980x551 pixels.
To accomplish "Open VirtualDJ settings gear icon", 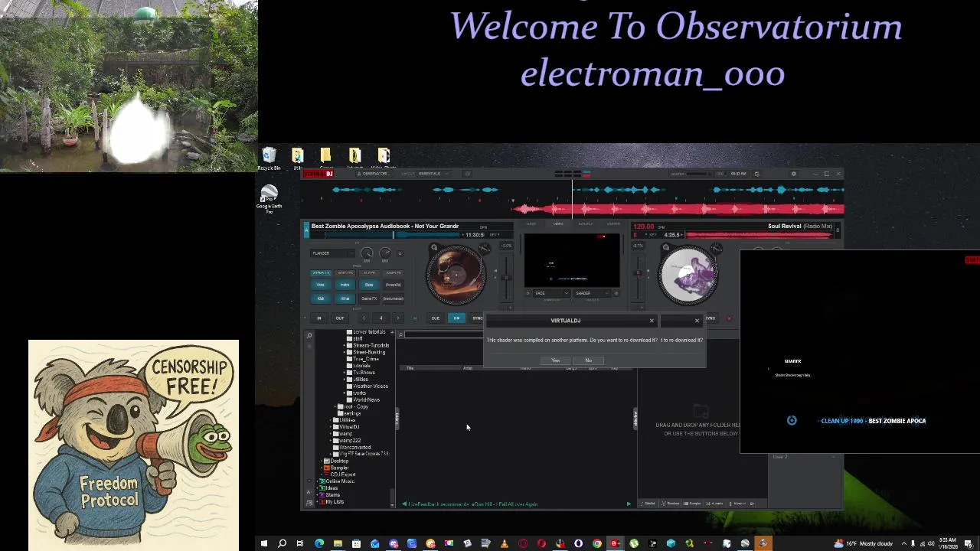I will [794, 174].
